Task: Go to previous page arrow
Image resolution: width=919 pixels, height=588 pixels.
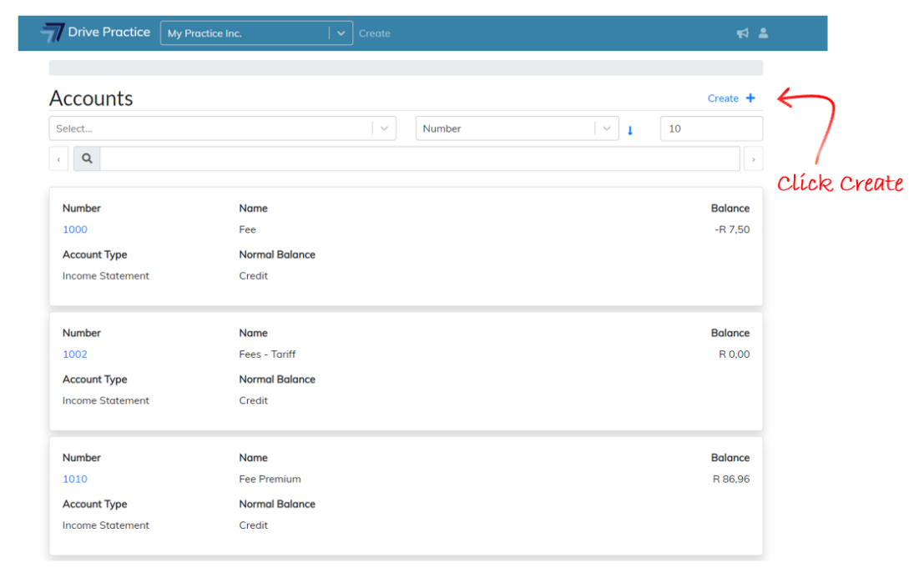Action: point(58,158)
